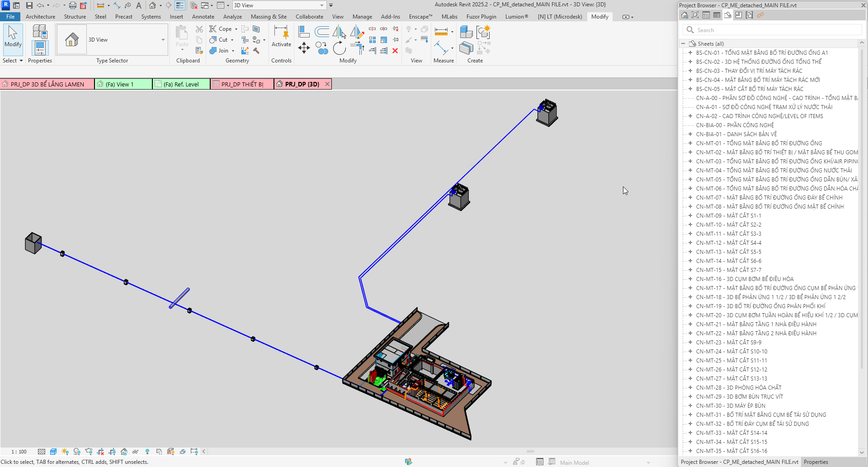Screen dimensions: 868x467
Task: Click the red Delete X icon
Action: (395, 51)
